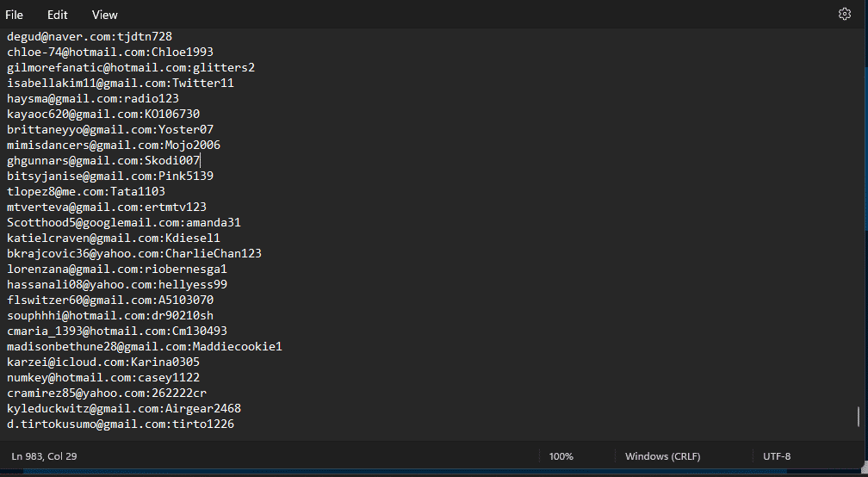Open the Edit menu
868x477 pixels.
pyautogui.click(x=57, y=15)
